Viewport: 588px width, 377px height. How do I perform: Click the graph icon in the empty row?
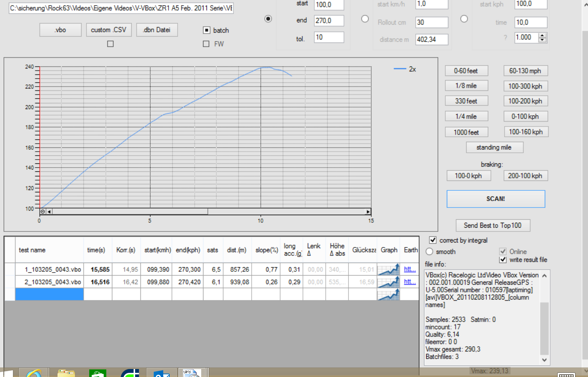tap(388, 295)
